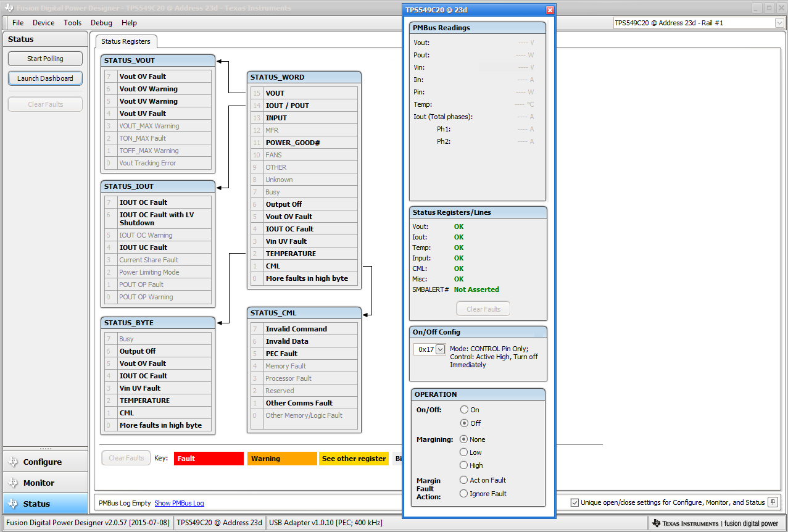
Task: Click the red Fault key swatch
Action: (x=209, y=459)
